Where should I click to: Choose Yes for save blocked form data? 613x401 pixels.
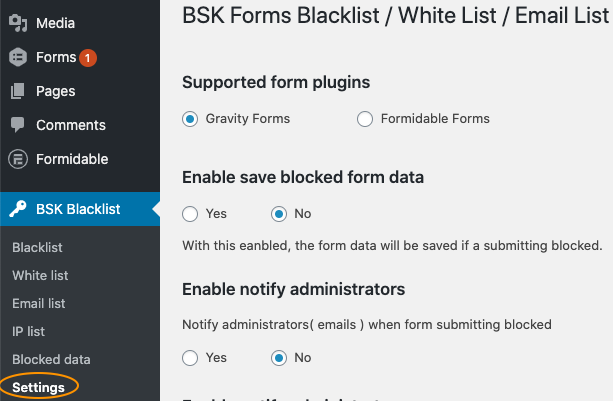click(x=191, y=214)
